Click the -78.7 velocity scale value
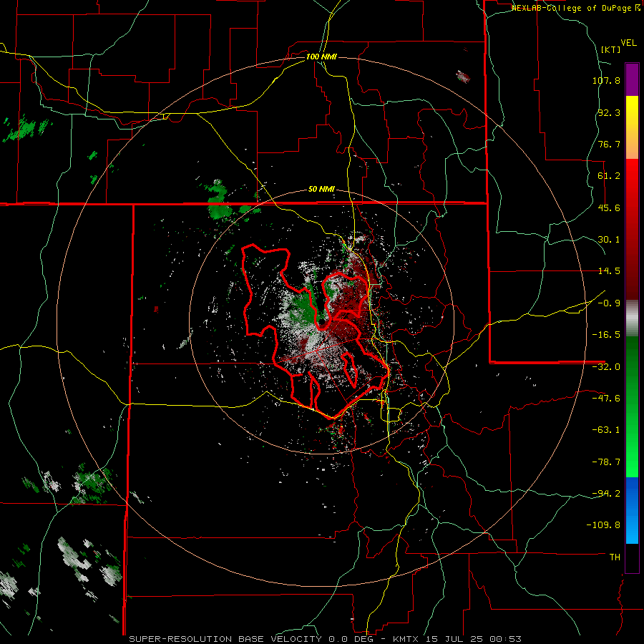 click(606, 462)
